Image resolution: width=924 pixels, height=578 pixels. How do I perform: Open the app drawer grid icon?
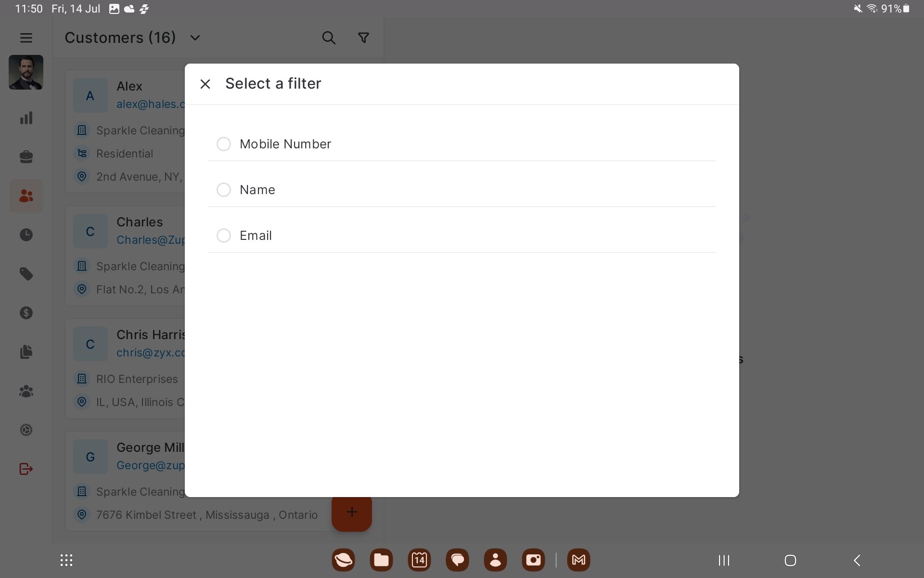[x=66, y=560]
